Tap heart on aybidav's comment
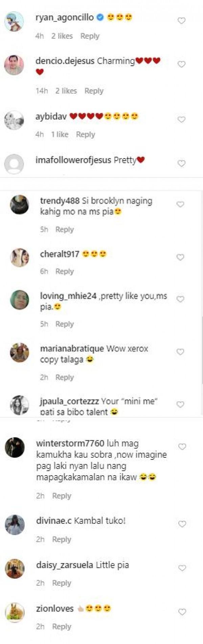The image size is (203, 644). [182, 119]
